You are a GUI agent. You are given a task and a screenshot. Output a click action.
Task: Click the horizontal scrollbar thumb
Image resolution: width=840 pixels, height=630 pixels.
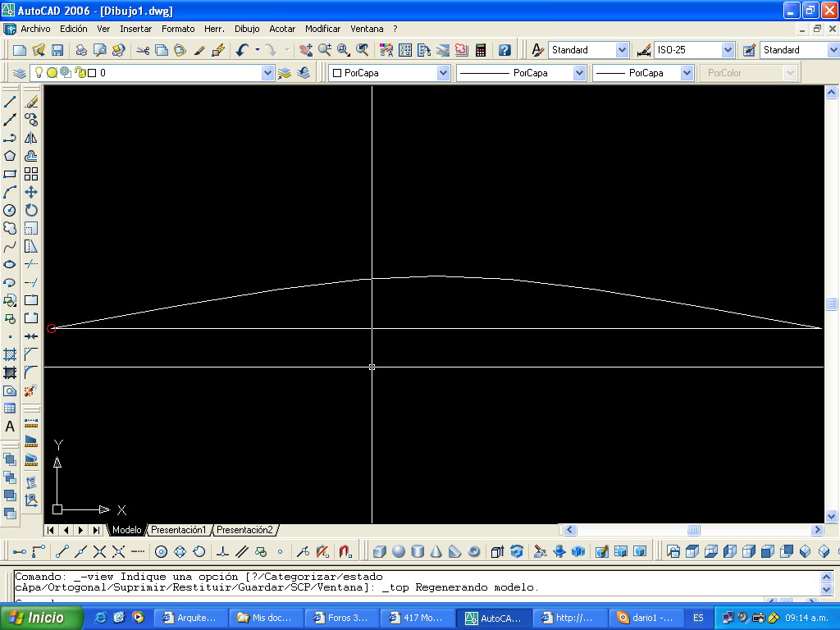click(x=693, y=530)
